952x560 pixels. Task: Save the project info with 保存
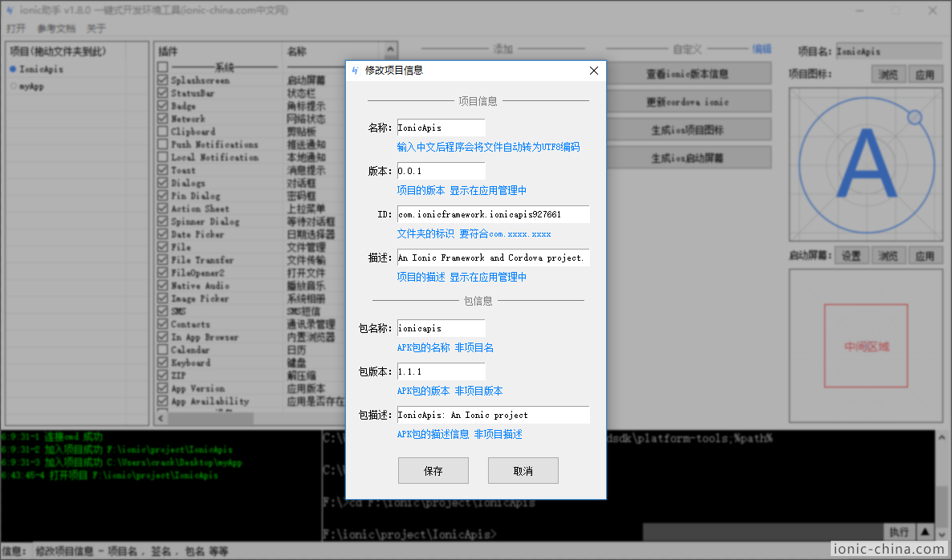433,471
